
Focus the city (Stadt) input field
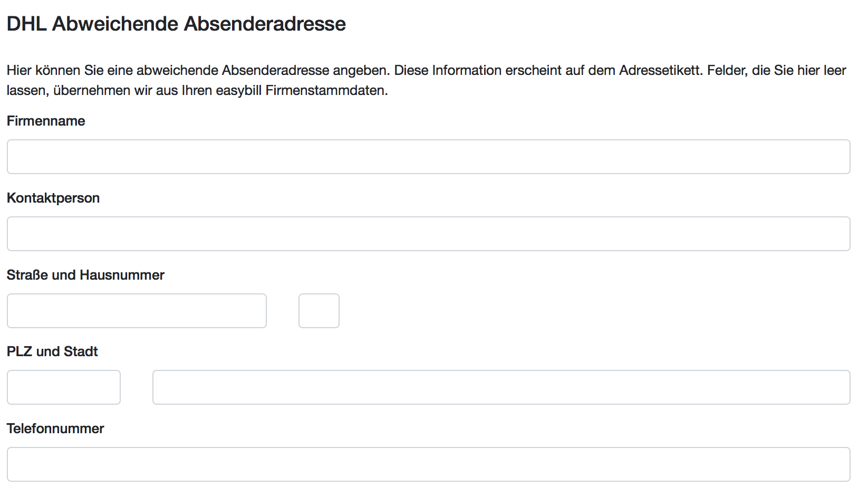coord(501,387)
